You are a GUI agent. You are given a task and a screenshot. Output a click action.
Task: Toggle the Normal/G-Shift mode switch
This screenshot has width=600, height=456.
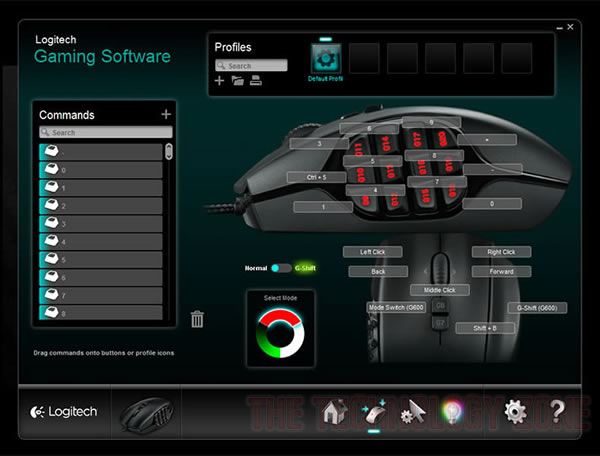click(x=281, y=268)
